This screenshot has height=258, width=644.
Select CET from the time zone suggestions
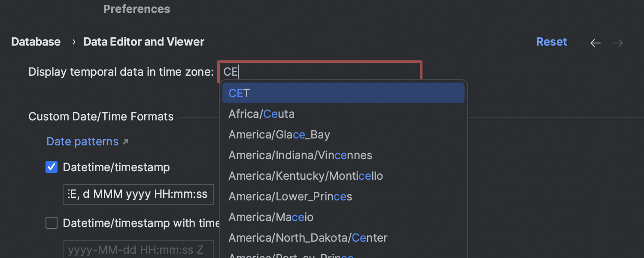tap(343, 93)
